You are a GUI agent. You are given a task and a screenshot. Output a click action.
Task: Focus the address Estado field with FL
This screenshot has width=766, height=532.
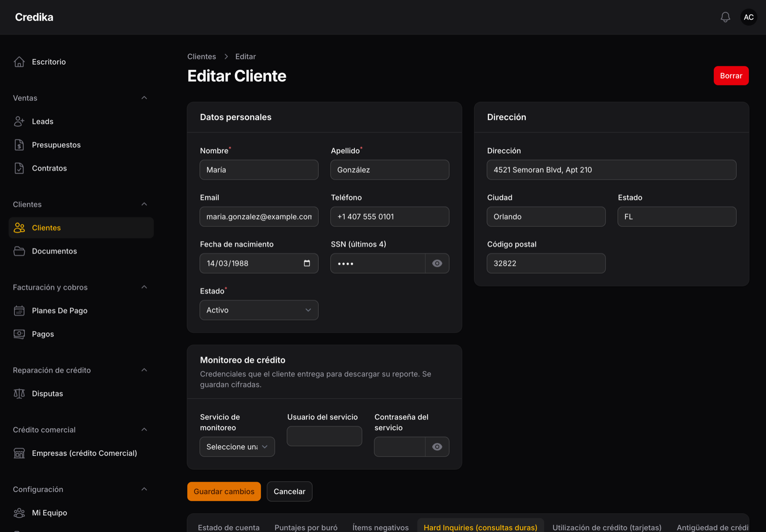tap(677, 217)
